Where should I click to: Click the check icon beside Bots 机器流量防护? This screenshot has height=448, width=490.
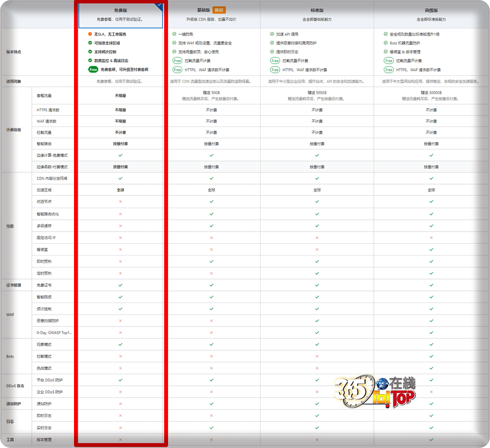[x=386, y=43]
